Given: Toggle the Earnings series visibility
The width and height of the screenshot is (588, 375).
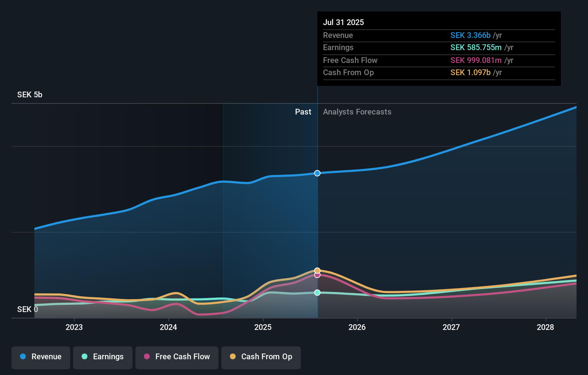Looking at the screenshot, I should 103,357.
